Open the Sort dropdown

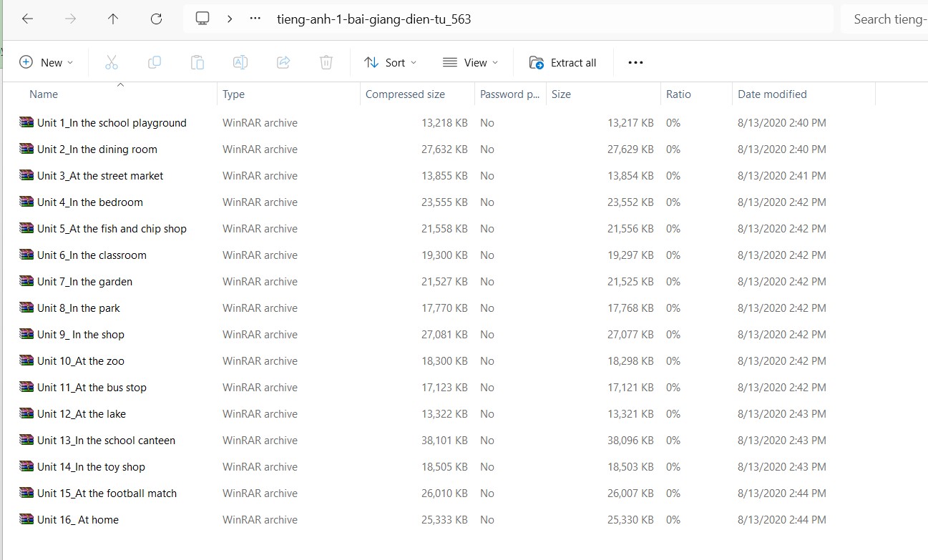(390, 62)
